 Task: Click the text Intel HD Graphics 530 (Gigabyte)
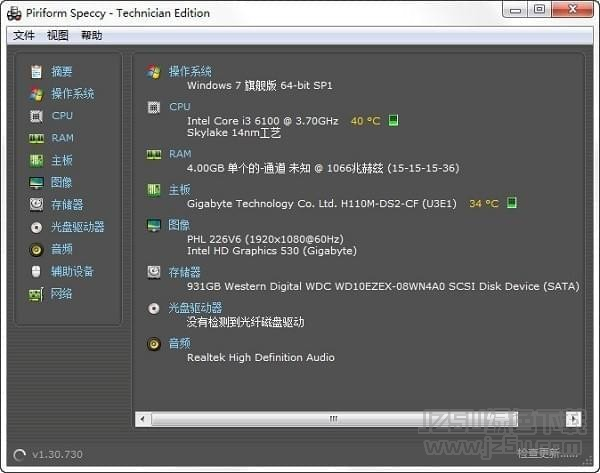[272, 251]
